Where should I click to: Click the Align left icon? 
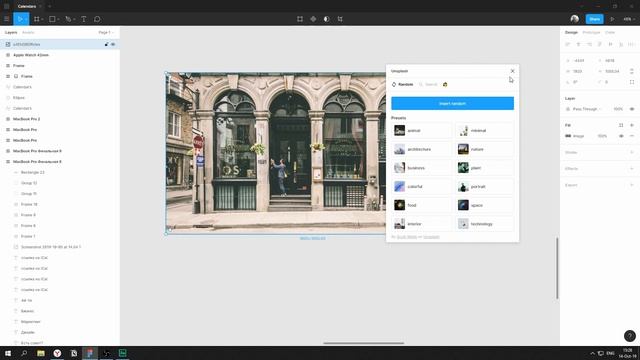pos(568,44)
